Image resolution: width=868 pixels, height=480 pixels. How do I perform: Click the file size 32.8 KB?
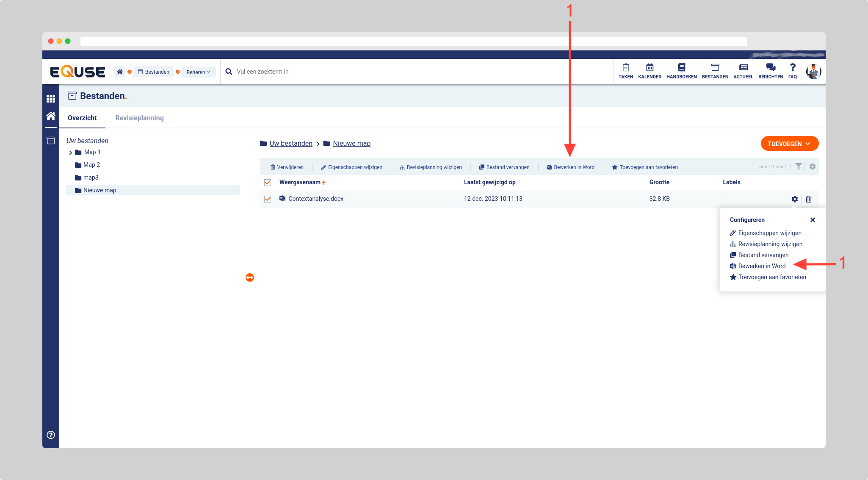659,199
